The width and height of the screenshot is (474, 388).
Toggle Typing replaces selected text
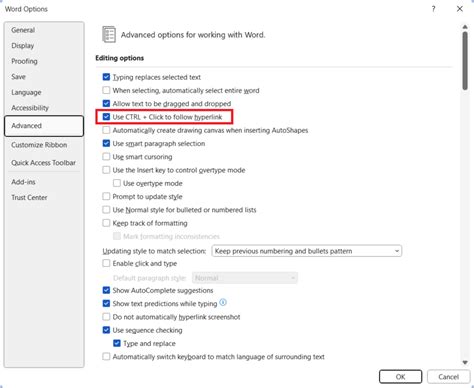click(106, 77)
